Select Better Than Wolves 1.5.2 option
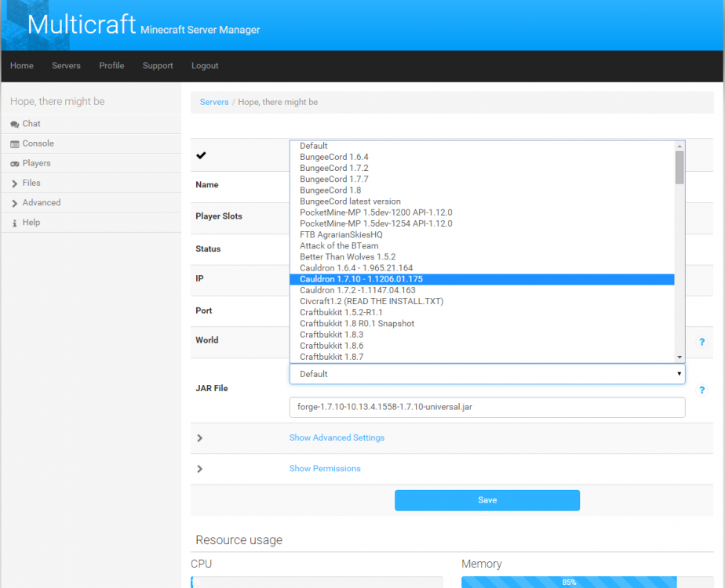Viewport: 725px width, 588px height. coord(482,257)
